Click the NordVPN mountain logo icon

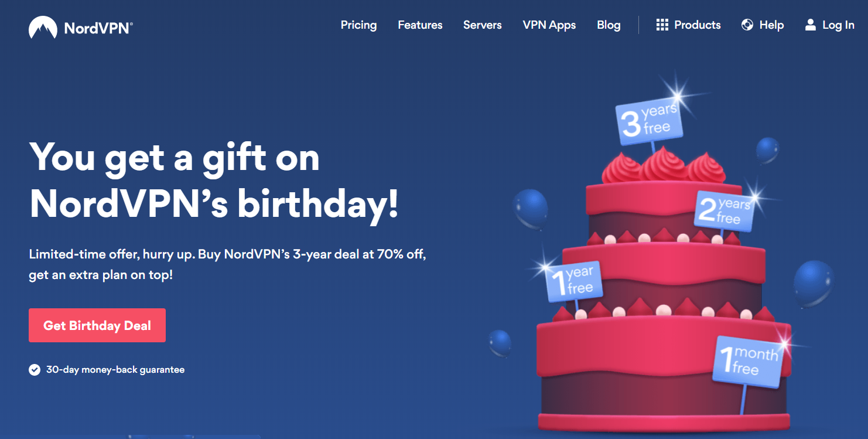click(43, 27)
